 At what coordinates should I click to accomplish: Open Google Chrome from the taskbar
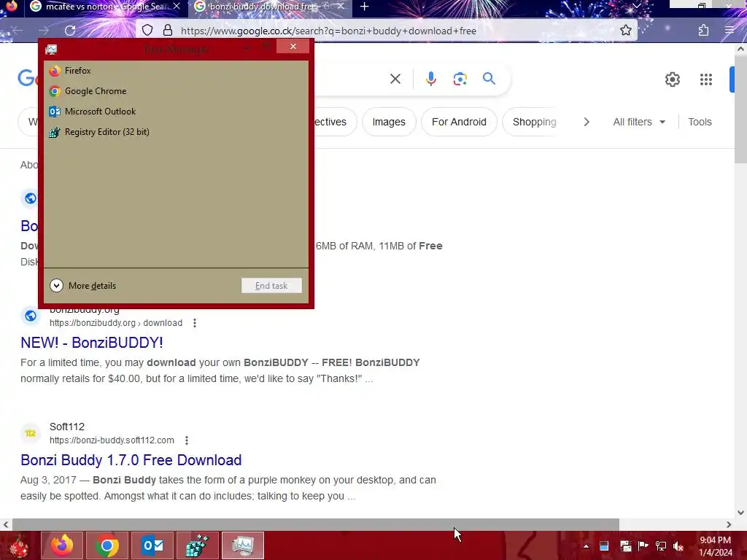click(x=107, y=545)
